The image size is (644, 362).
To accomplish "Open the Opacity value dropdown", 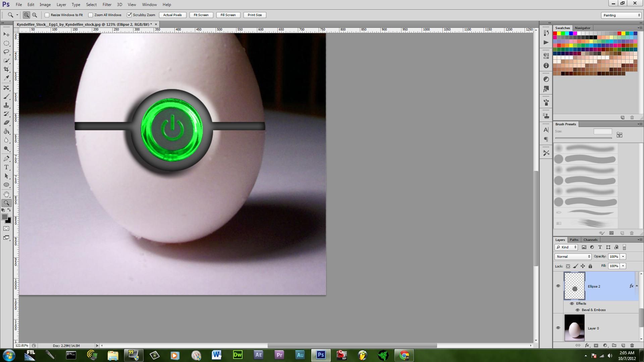I will click(x=623, y=256).
